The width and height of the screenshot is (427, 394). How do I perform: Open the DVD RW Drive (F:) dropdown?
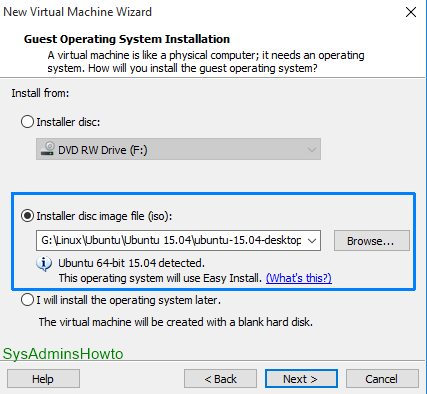(178, 149)
